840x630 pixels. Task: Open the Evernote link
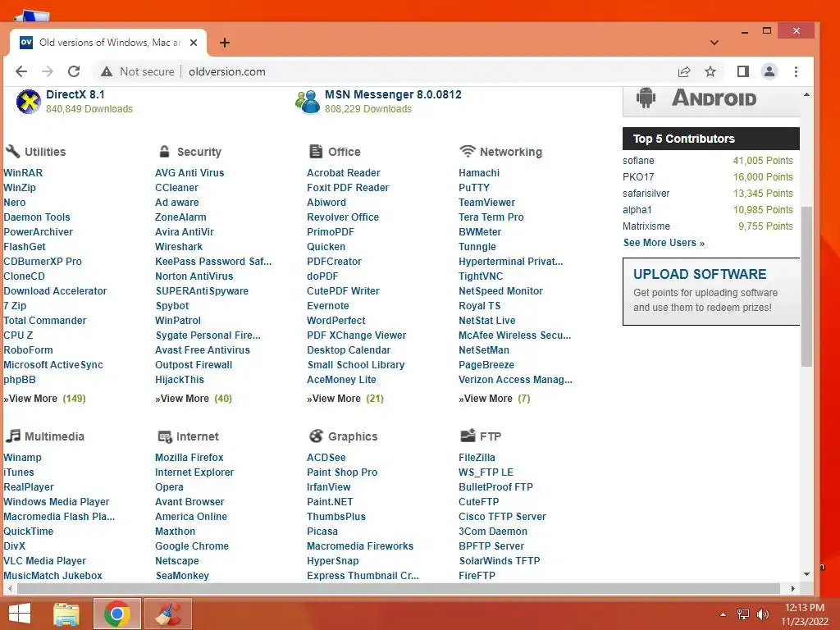(328, 306)
